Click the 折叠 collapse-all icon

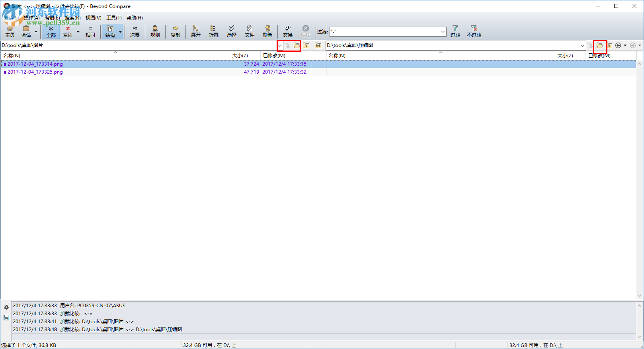pyautogui.click(x=214, y=31)
